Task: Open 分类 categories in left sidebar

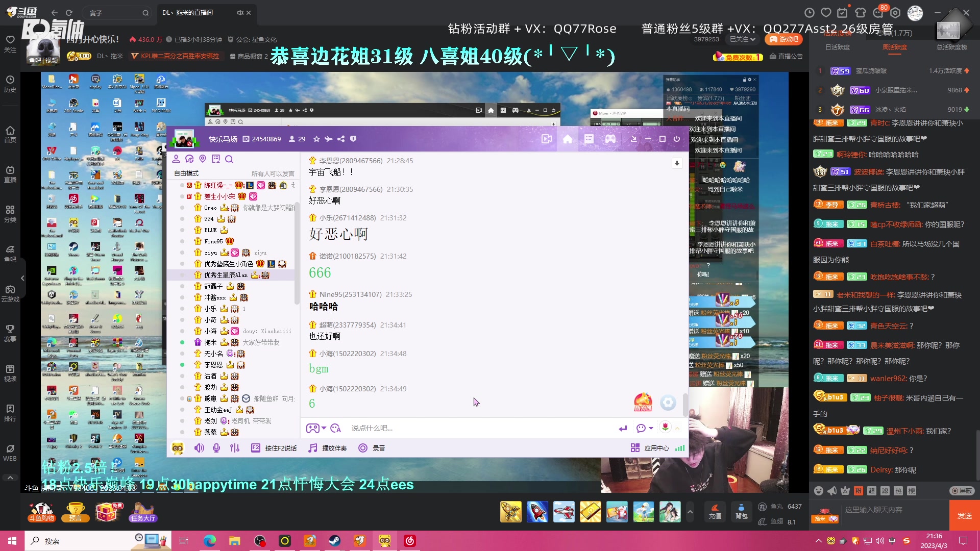Action: [x=10, y=214]
